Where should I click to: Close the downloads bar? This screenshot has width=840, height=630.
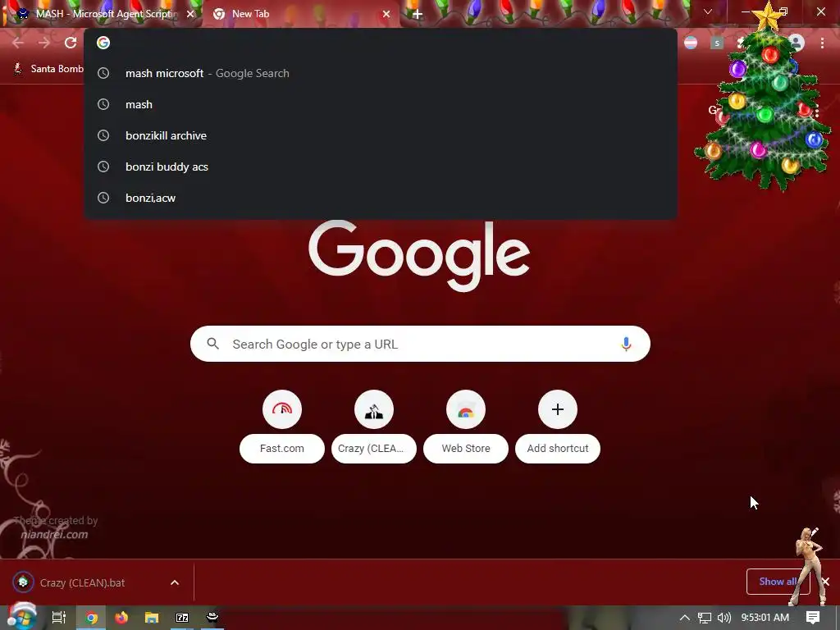825,582
